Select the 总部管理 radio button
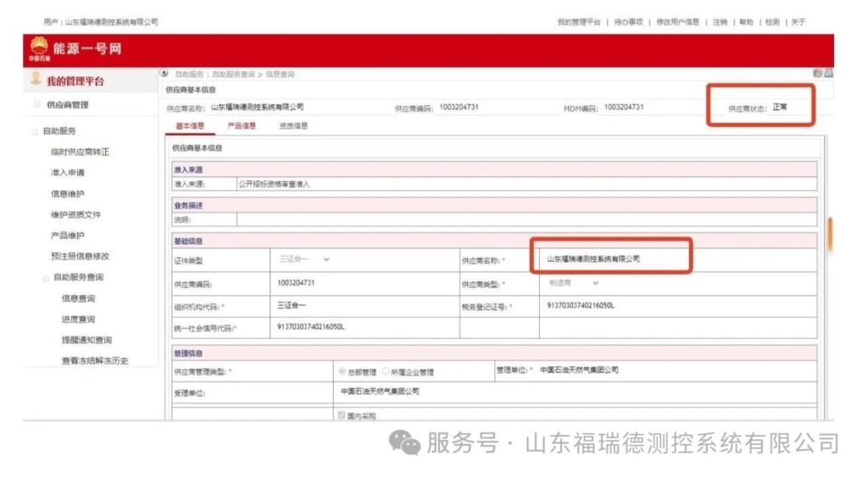Viewport: 868px width, 478px height. point(342,371)
